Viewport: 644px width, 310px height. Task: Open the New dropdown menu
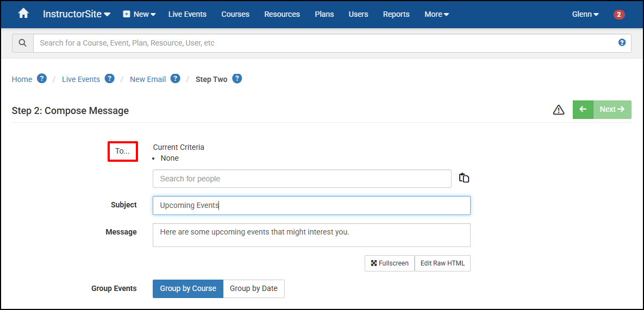tap(140, 14)
